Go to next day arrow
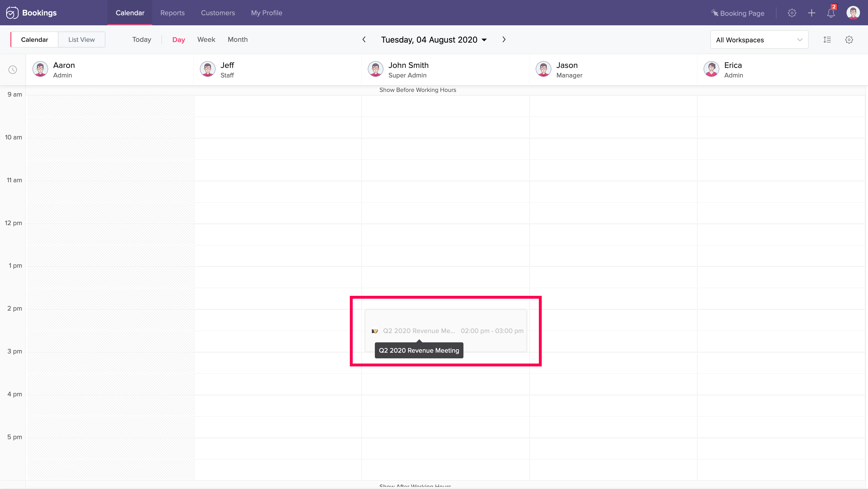Screen dimensions: 868x489 pyautogui.click(x=504, y=40)
